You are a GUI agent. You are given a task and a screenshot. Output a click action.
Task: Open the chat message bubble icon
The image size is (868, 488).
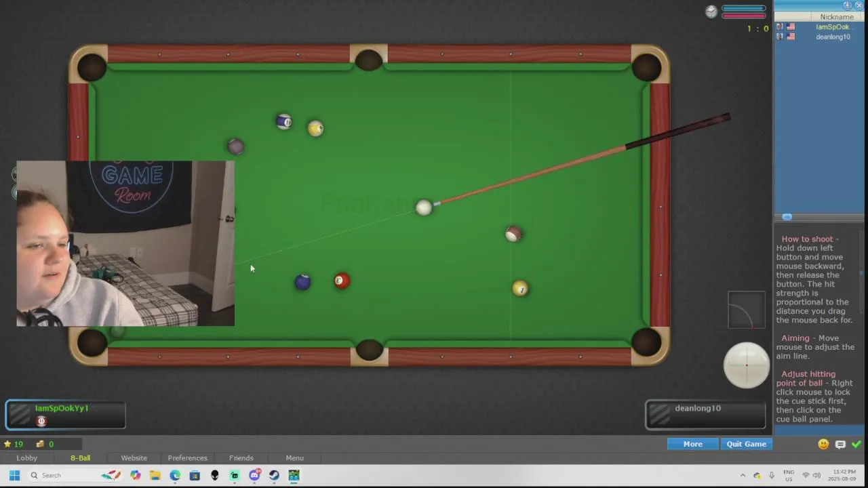pos(840,444)
